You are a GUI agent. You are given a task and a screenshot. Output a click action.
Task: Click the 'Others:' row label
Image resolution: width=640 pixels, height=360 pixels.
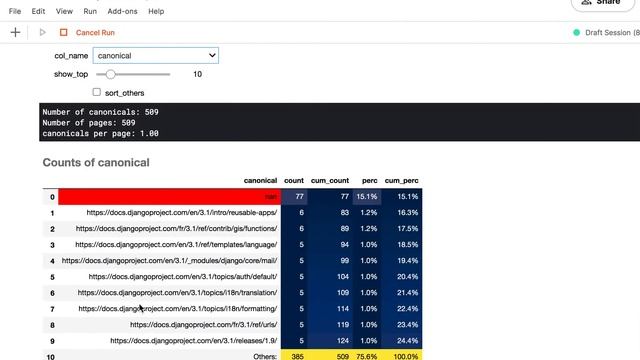(x=265, y=356)
